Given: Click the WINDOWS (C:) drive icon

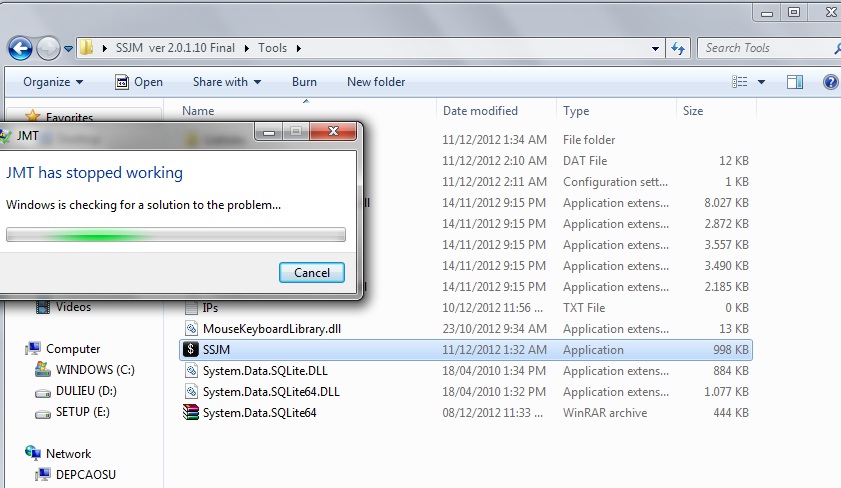Looking at the screenshot, I should 43,369.
